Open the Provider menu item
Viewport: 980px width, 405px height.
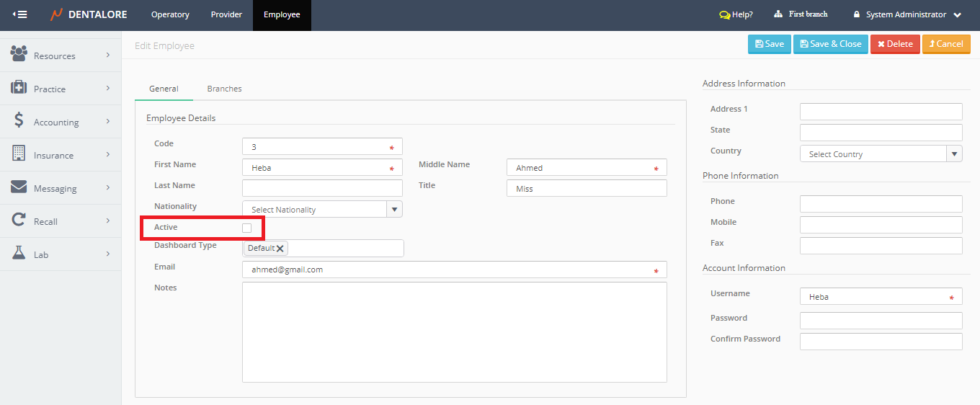point(226,14)
